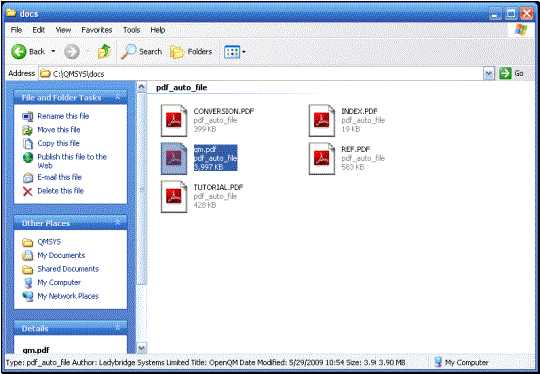The height and width of the screenshot is (374, 540).
Task: Open Shared Documents link
Action: point(68,269)
